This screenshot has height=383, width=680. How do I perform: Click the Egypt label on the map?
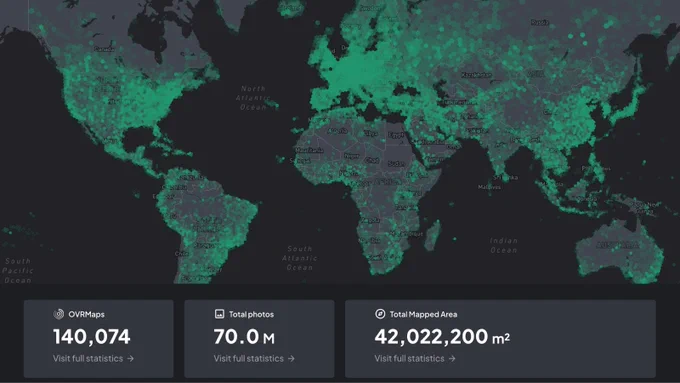coord(396,135)
